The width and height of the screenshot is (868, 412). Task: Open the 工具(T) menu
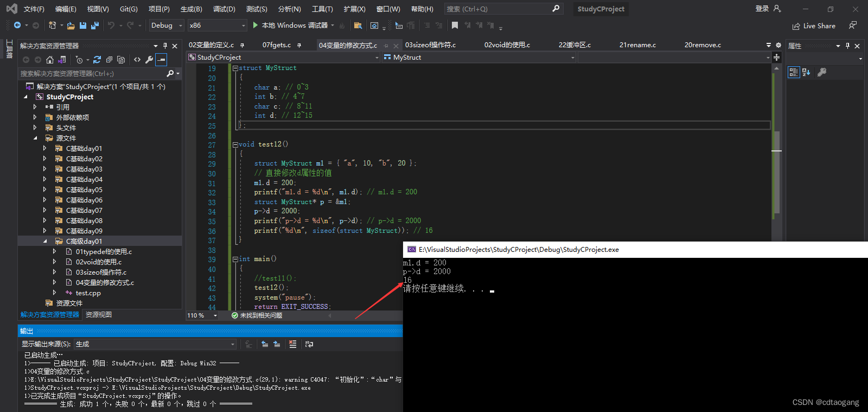coord(322,9)
